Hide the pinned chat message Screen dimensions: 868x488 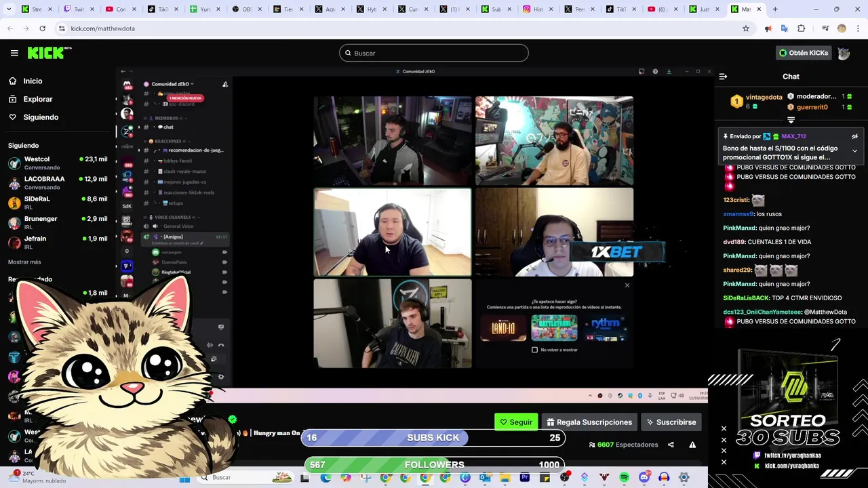tap(854, 136)
